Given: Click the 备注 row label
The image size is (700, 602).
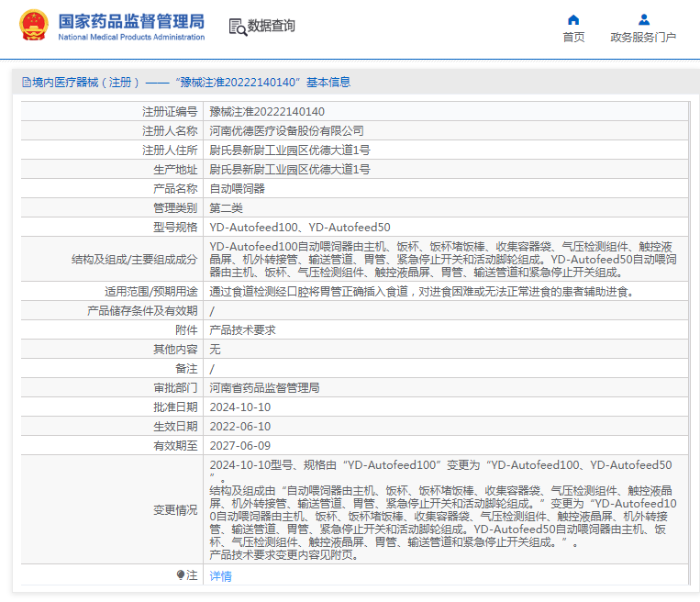Looking at the screenshot, I should point(186,368).
